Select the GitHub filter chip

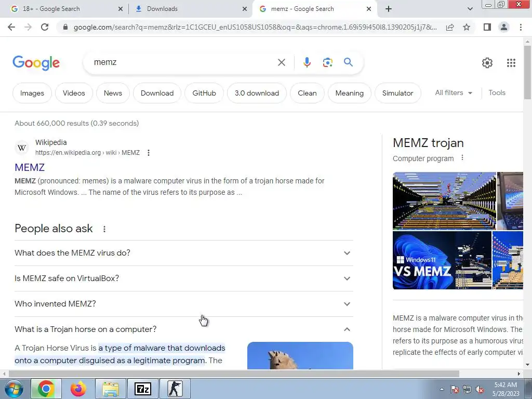[x=204, y=93]
